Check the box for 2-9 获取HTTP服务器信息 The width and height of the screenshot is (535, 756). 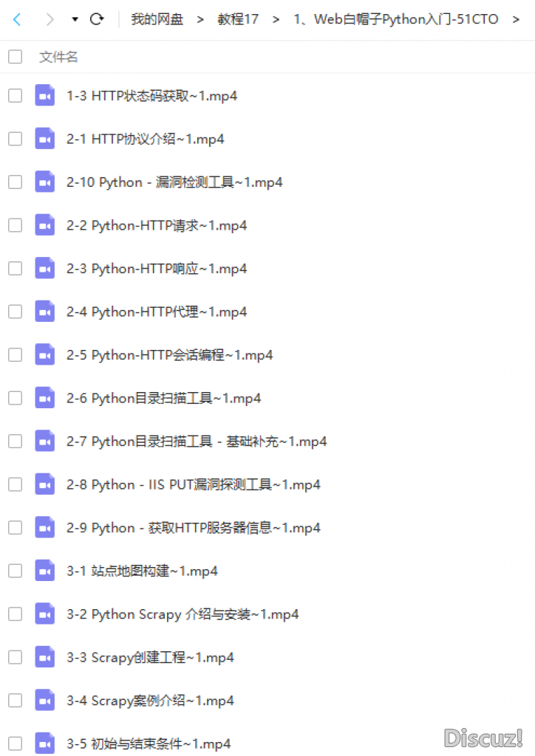point(15,527)
